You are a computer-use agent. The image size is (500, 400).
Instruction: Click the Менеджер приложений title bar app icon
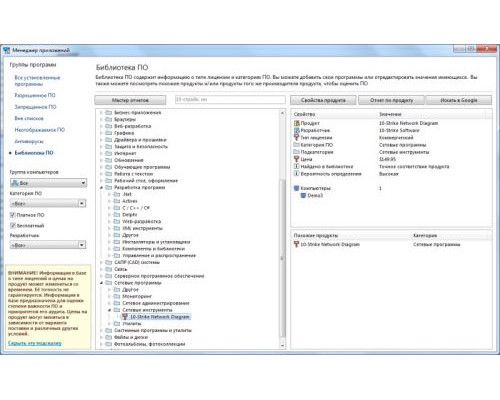click(7, 50)
